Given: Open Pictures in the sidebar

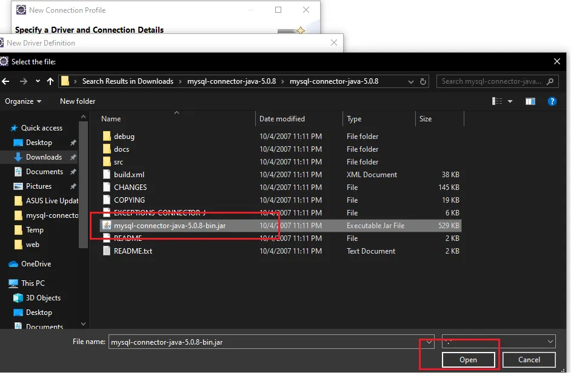Looking at the screenshot, I should click(x=39, y=186).
